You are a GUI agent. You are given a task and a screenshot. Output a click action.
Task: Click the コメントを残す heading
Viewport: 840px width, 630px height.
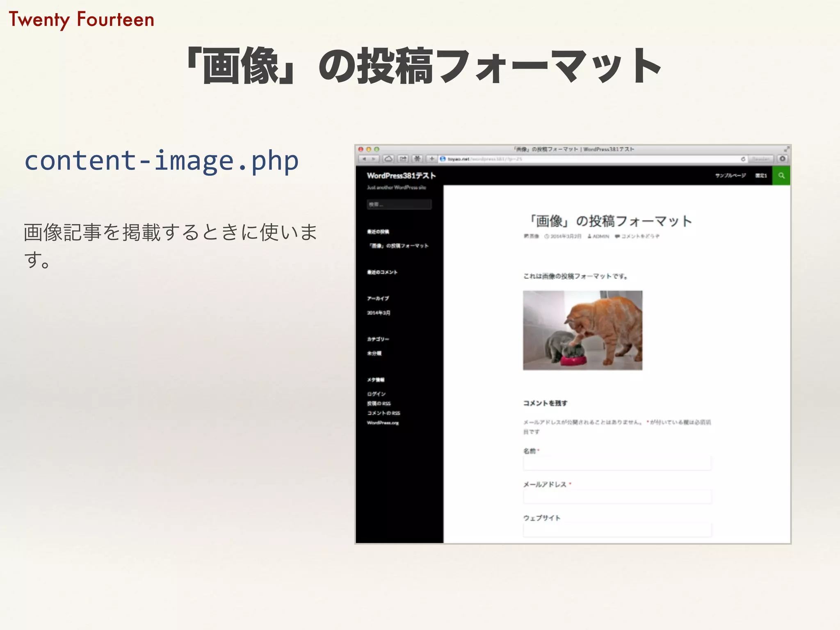click(x=545, y=403)
